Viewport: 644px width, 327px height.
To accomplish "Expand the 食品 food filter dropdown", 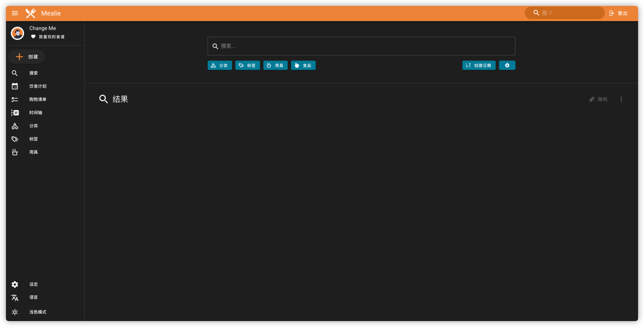I will (x=303, y=65).
